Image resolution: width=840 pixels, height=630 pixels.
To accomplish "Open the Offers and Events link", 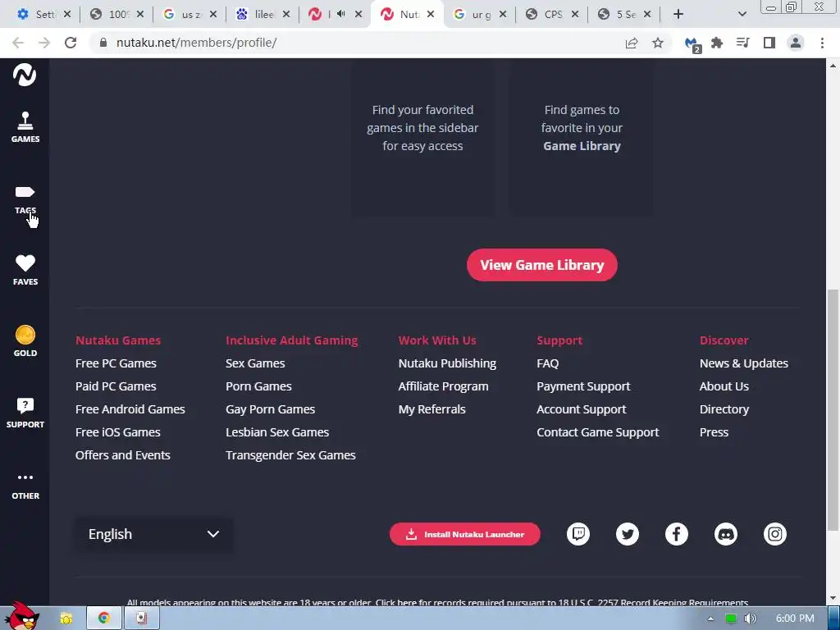I will click(x=123, y=455).
